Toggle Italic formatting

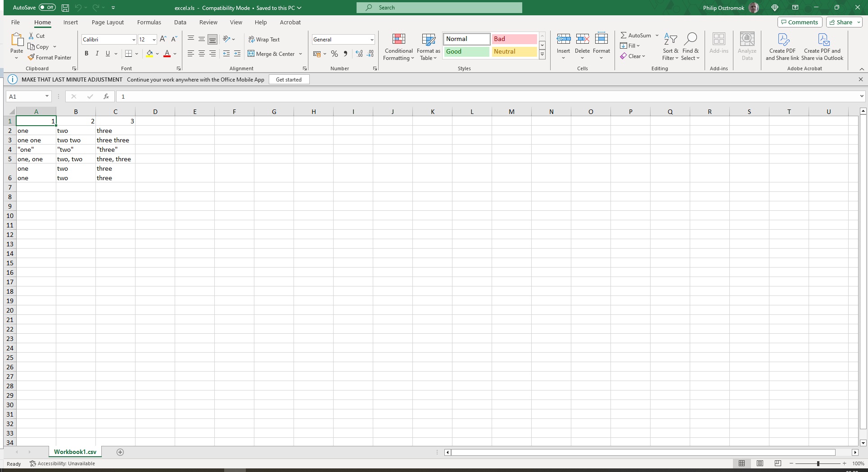[97, 54]
